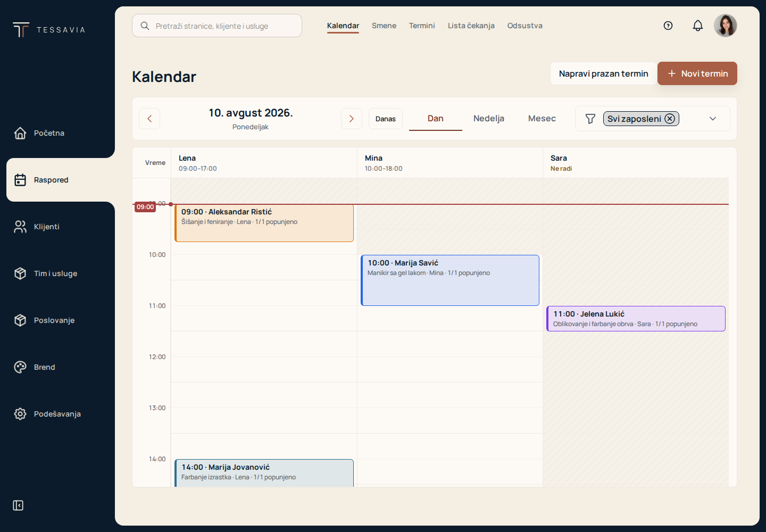766x532 pixels.
Task: Click the Tessavia logo
Action: click(x=49, y=30)
